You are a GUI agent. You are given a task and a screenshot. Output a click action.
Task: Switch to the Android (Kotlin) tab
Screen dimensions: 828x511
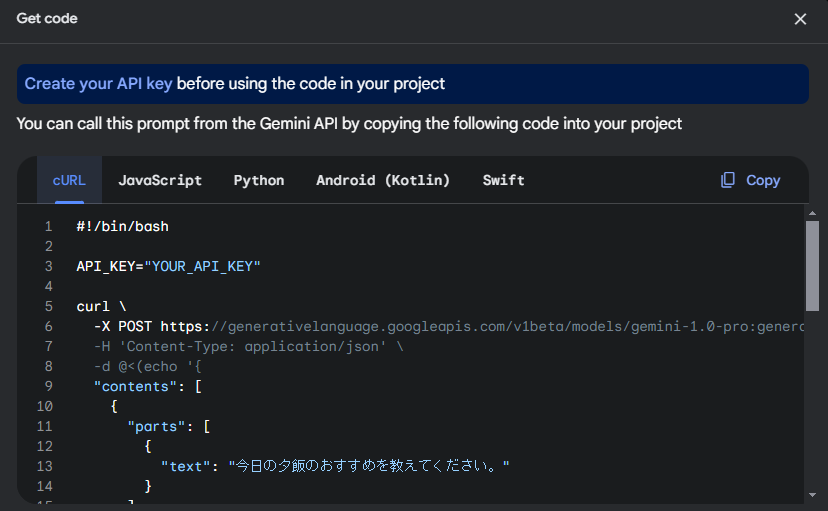(383, 180)
